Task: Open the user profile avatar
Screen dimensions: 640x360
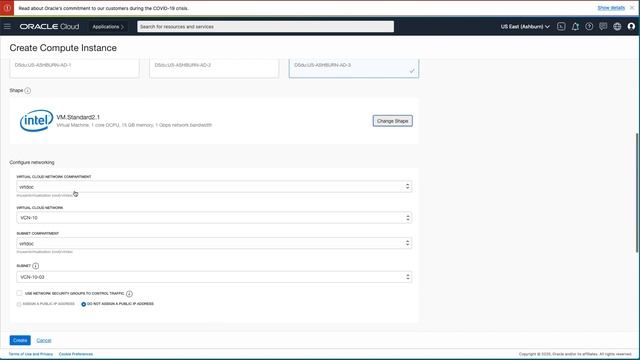Action: click(x=631, y=27)
